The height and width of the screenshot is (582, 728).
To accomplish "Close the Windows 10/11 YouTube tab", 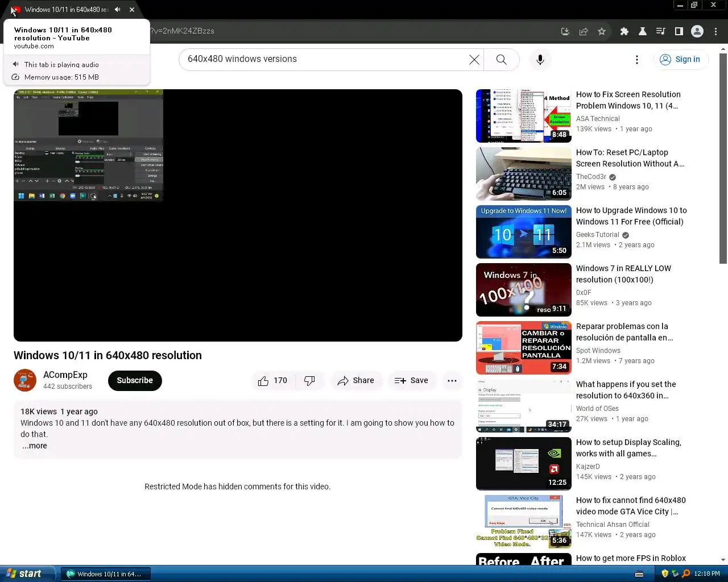I will (132, 10).
